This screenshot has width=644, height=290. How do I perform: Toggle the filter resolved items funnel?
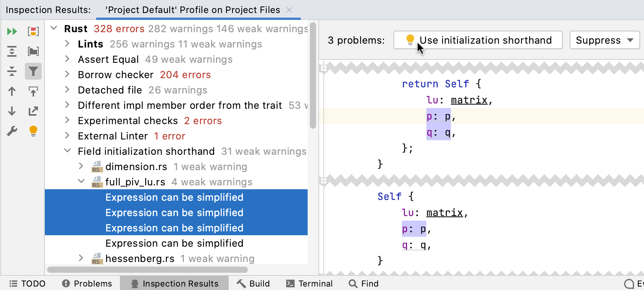(x=33, y=71)
